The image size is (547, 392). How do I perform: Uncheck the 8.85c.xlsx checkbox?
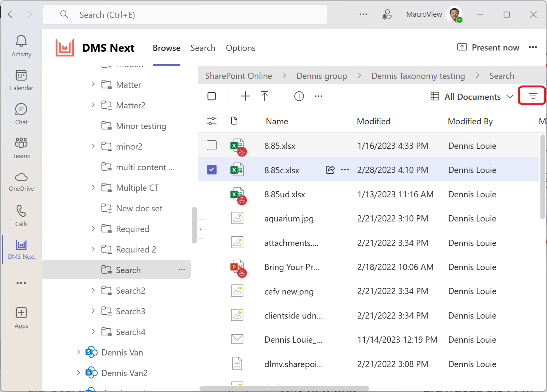point(211,169)
